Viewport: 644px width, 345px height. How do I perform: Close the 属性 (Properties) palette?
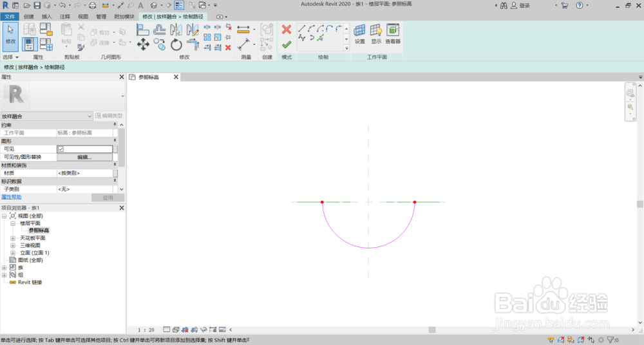(x=122, y=77)
